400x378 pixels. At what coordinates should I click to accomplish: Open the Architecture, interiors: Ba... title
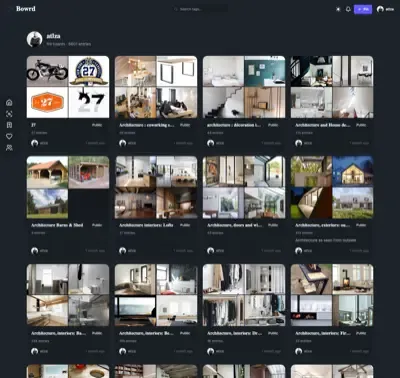(x=58, y=333)
